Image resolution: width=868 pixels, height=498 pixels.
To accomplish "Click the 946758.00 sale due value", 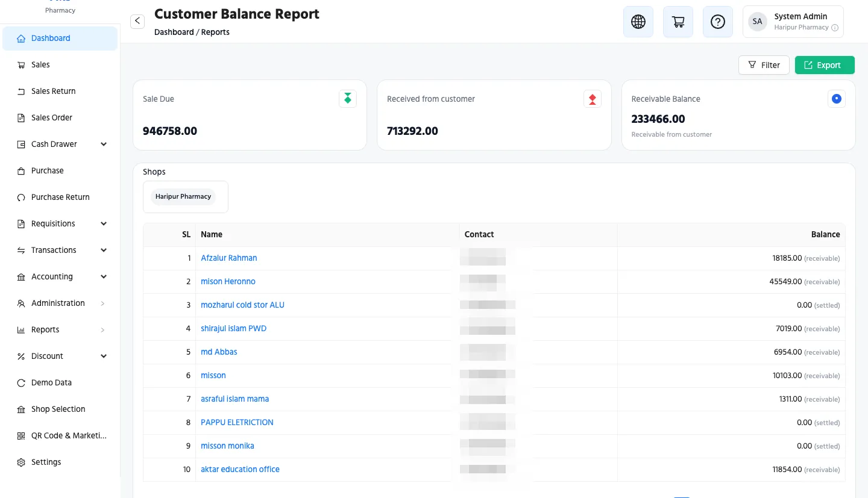I will point(170,131).
